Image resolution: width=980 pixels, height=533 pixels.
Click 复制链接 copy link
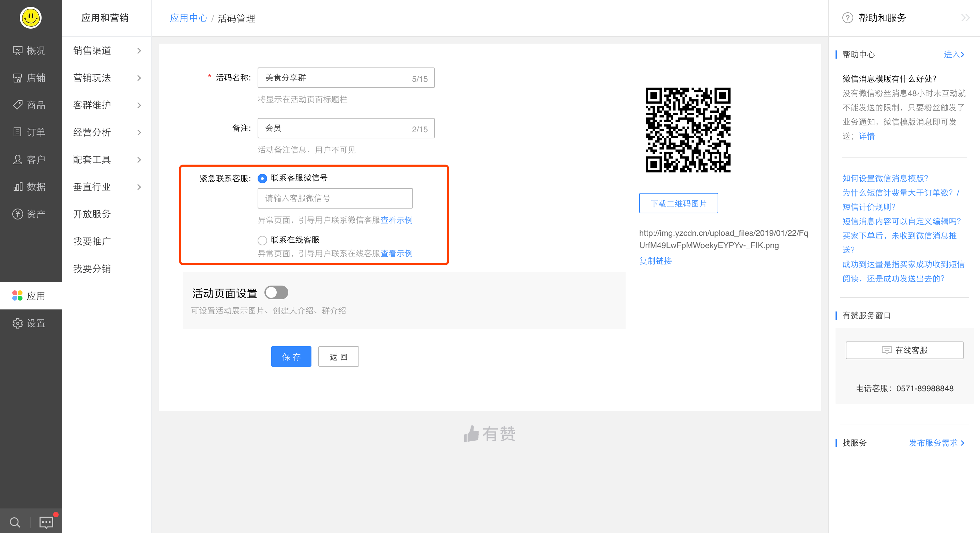(x=655, y=261)
